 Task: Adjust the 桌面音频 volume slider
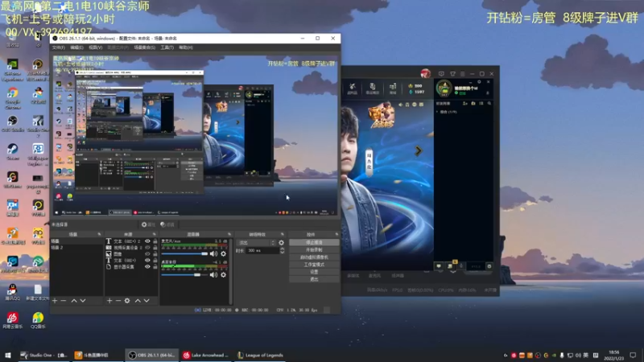coord(185,274)
